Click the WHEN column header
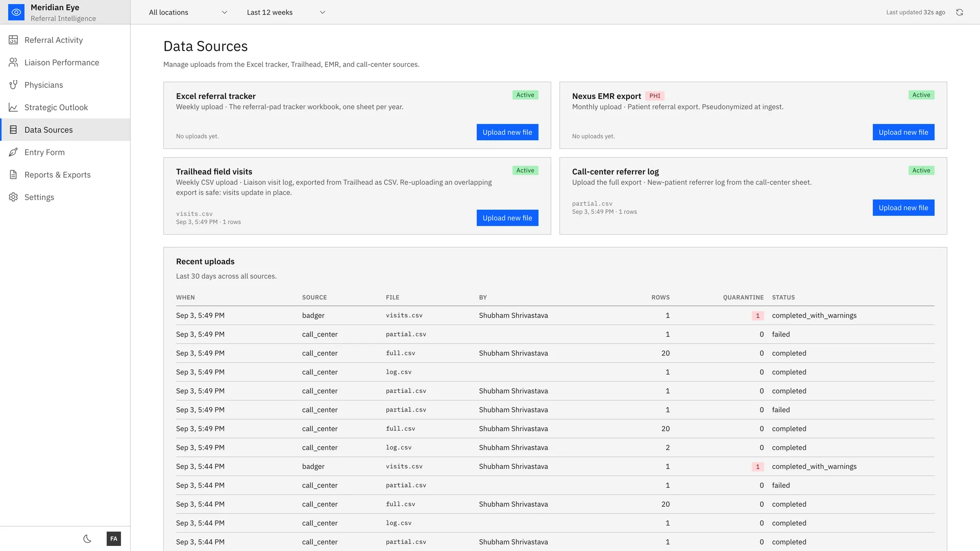This screenshot has width=980, height=551. (x=185, y=297)
